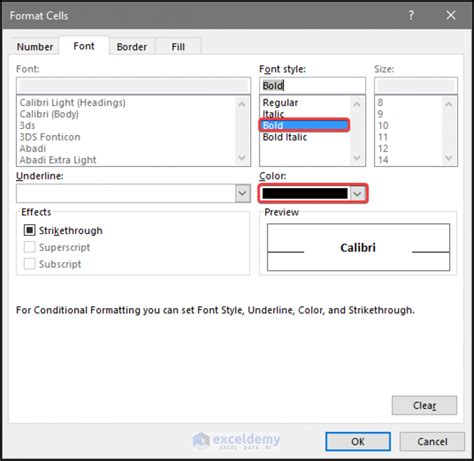The width and height of the screenshot is (474, 461).
Task: Enable the Superscript checkbox
Action: pyautogui.click(x=30, y=247)
